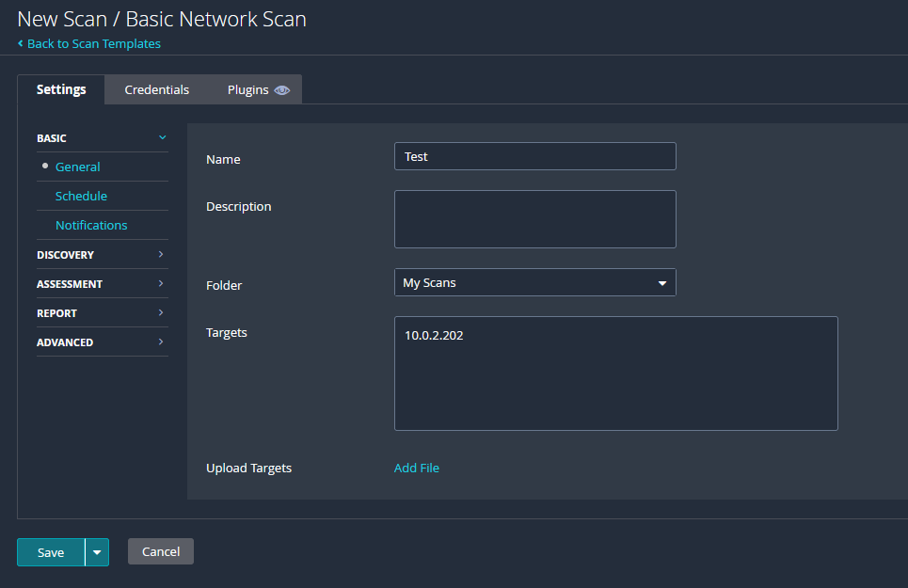Click into the Description text box
The width and height of the screenshot is (908, 588).
[535, 219]
